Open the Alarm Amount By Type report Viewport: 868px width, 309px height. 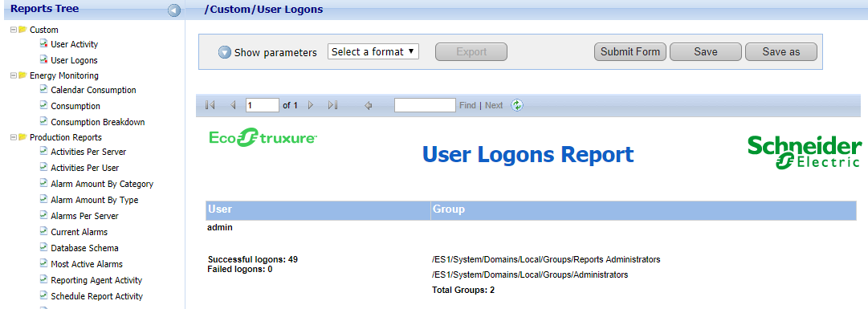95,200
